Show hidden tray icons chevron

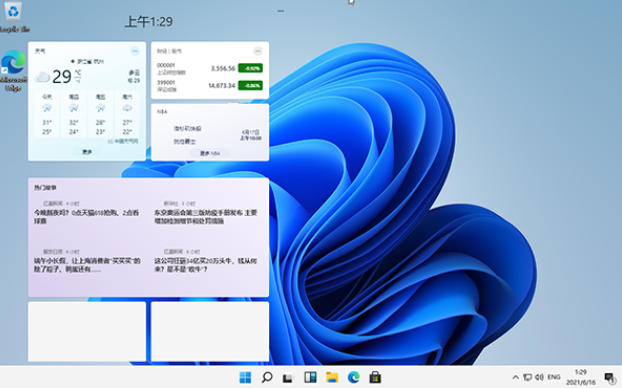coord(515,377)
